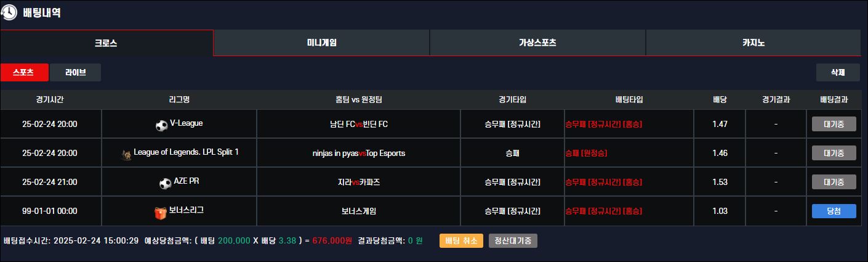Click the 남딘 FC vs 빈딘 FC match
The height and width of the screenshot is (262, 868).
click(358, 125)
